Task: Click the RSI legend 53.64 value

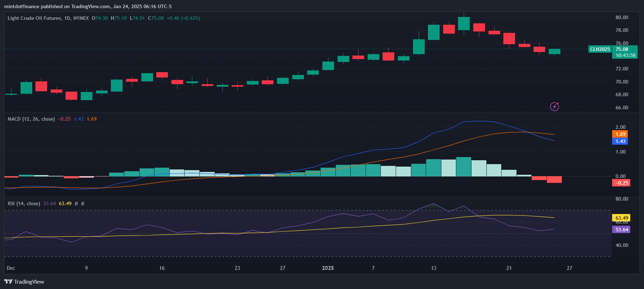Action: (50, 203)
